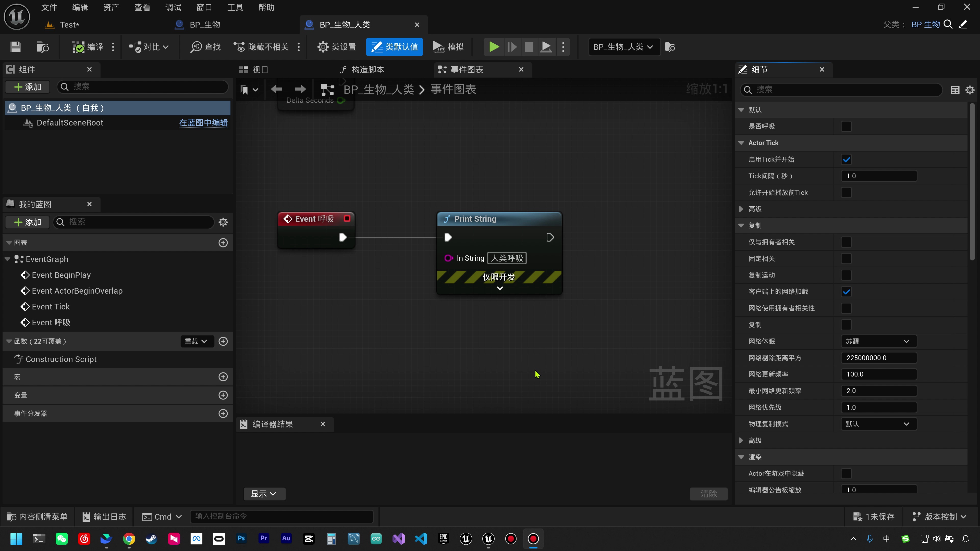Open Unreal Engine logo home button
Image resolution: width=980 pixels, height=551 pixels.
click(x=17, y=17)
